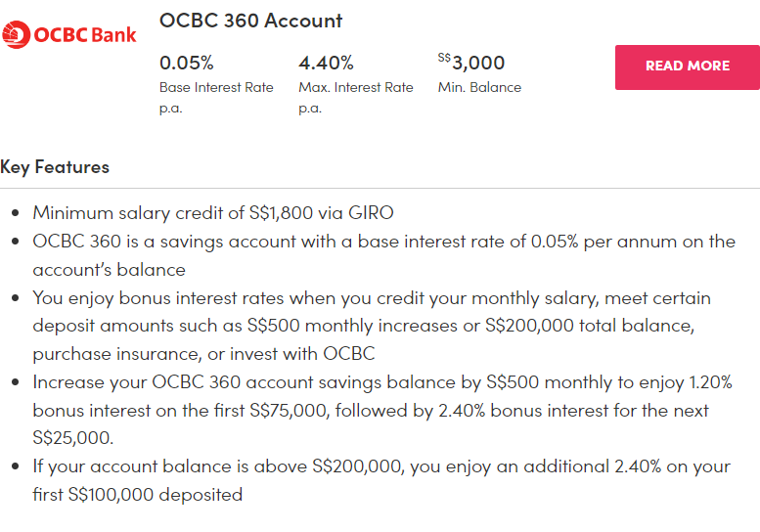Click the red OCBC sail logo icon
This screenshot has height=532, width=760.
click(x=17, y=35)
